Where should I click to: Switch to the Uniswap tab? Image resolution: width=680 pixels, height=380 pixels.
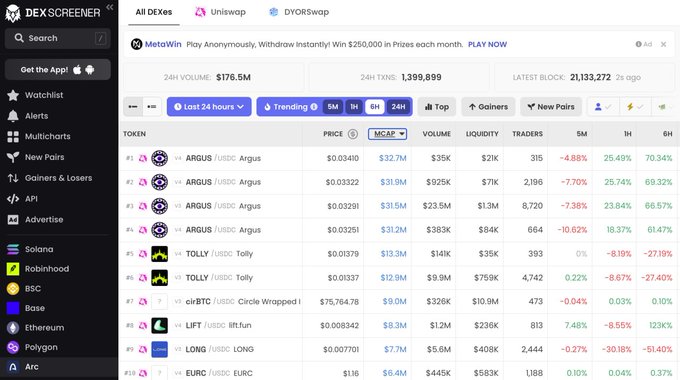[220, 12]
